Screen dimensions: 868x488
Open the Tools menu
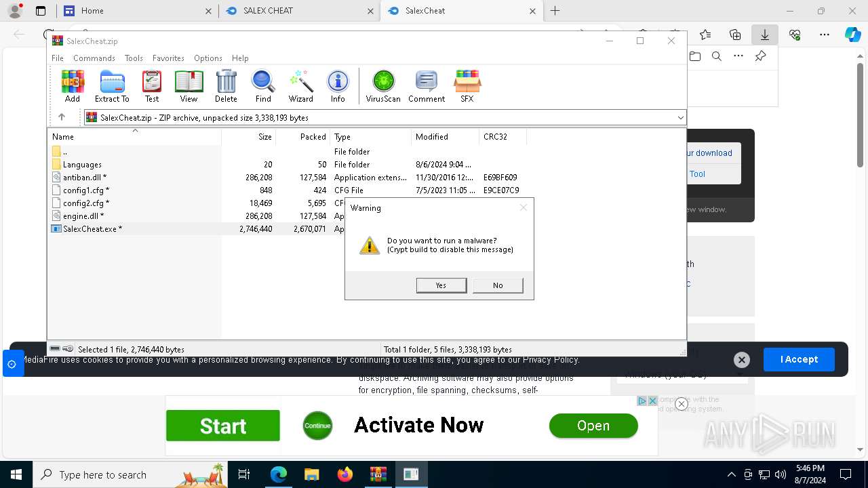(134, 58)
